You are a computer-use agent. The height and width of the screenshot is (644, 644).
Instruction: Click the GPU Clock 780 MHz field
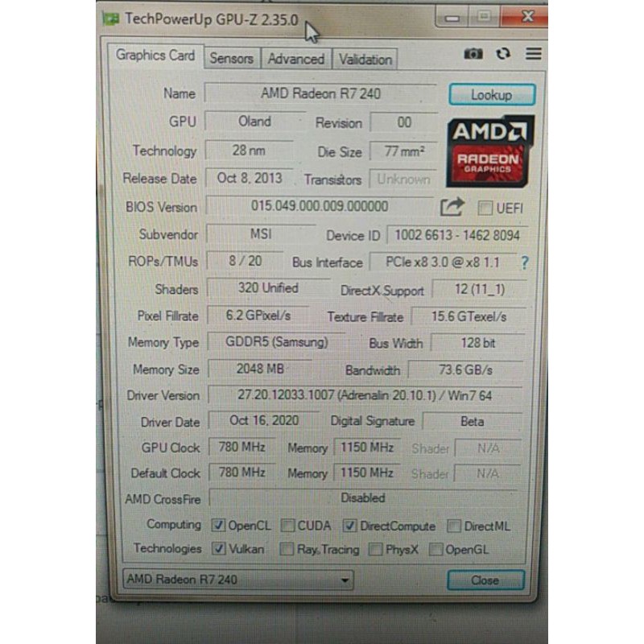tap(242, 447)
